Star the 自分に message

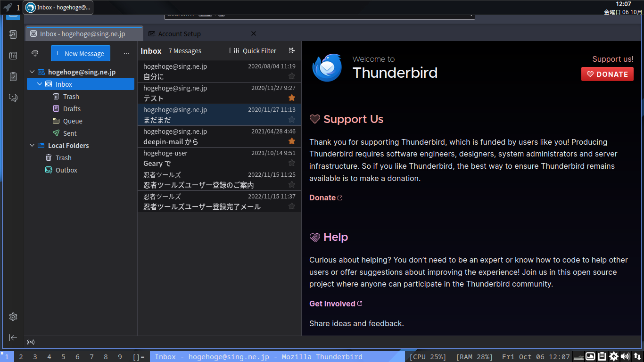[292, 76]
